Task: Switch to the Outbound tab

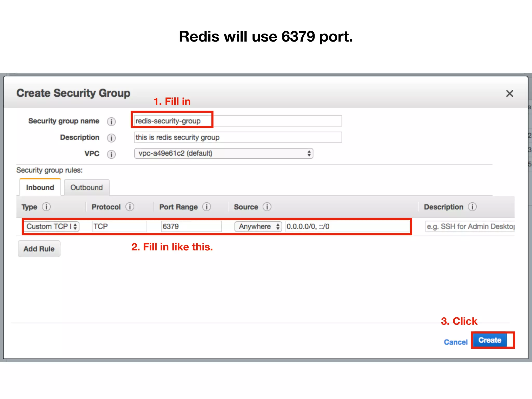Action: point(87,187)
